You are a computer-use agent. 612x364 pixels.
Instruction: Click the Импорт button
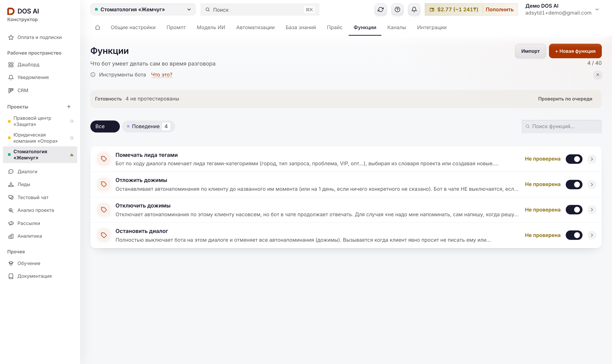(x=530, y=51)
